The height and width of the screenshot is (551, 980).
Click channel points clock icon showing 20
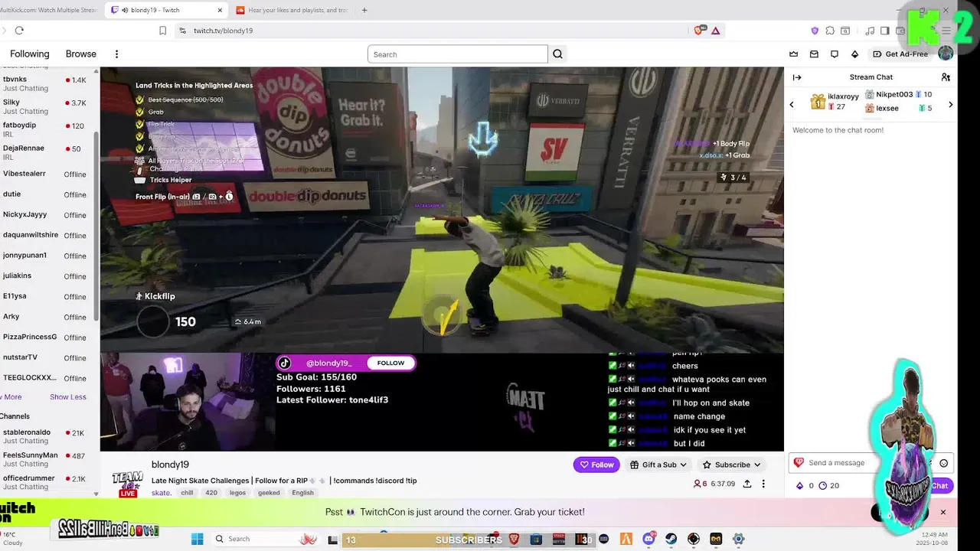(822, 486)
